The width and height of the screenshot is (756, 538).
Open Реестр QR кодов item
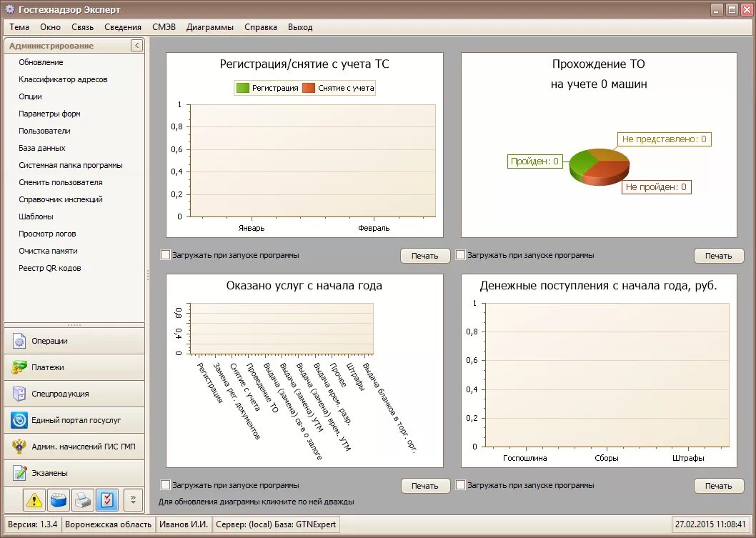click(49, 268)
